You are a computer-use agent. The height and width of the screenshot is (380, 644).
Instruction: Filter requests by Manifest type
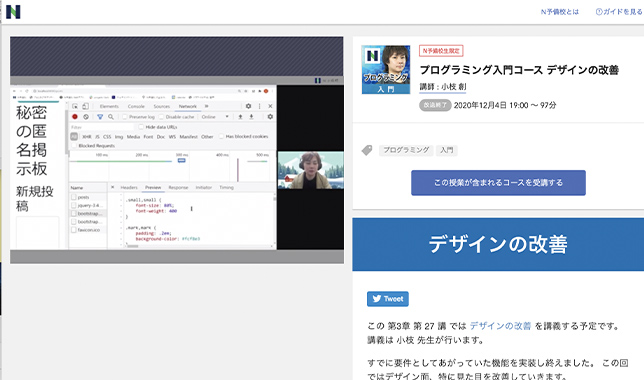click(x=189, y=136)
